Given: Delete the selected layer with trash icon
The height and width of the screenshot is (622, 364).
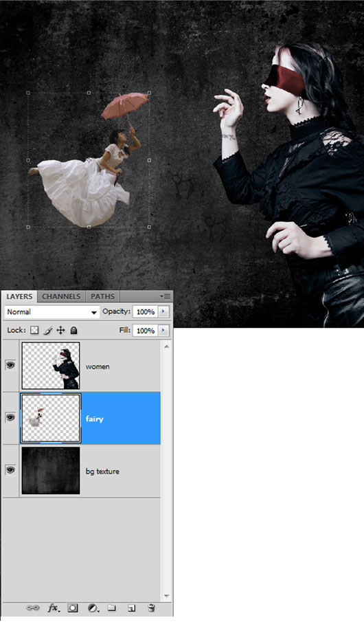Looking at the screenshot, I should [151, 608].
